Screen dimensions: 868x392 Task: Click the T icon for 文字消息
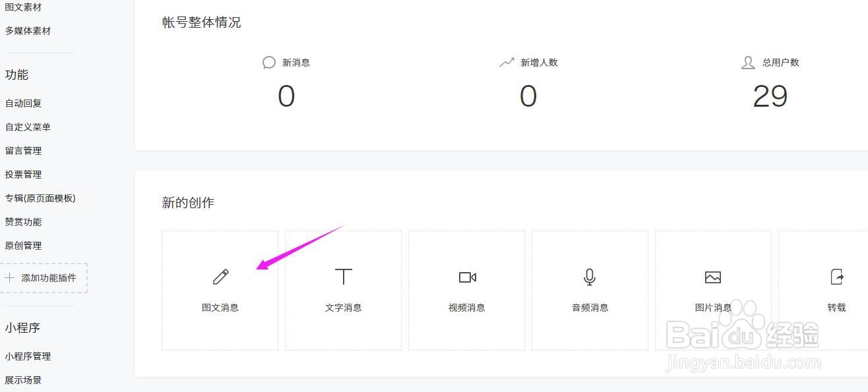click(344, 277)
